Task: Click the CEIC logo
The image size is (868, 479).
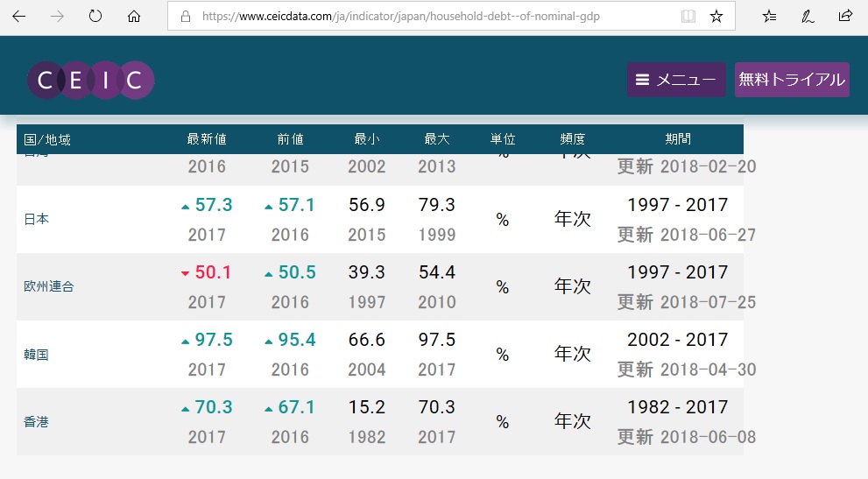Action: tap(90, 80)
